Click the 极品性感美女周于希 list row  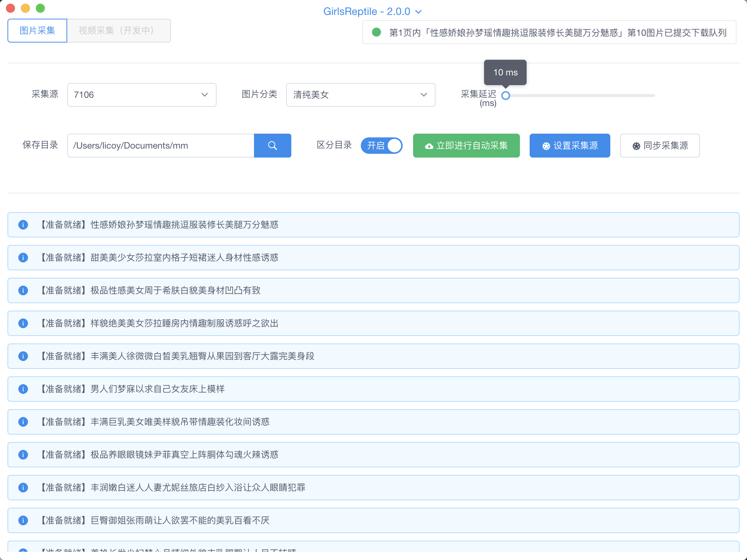pos(373,290)
